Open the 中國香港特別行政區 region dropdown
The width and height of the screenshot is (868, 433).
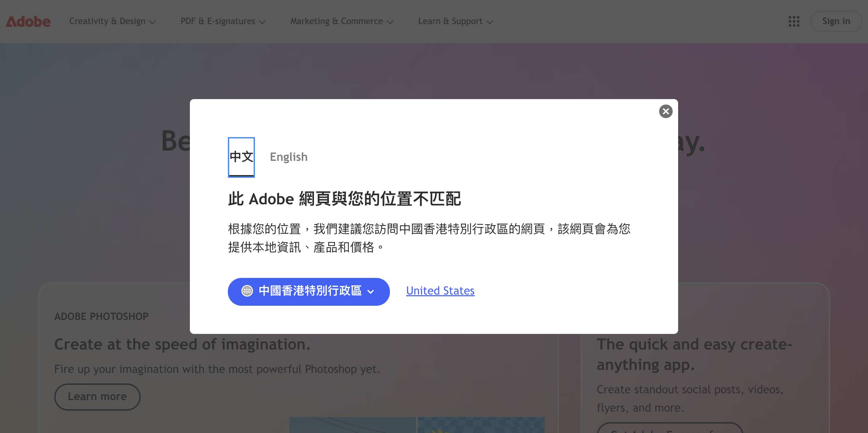309,291
